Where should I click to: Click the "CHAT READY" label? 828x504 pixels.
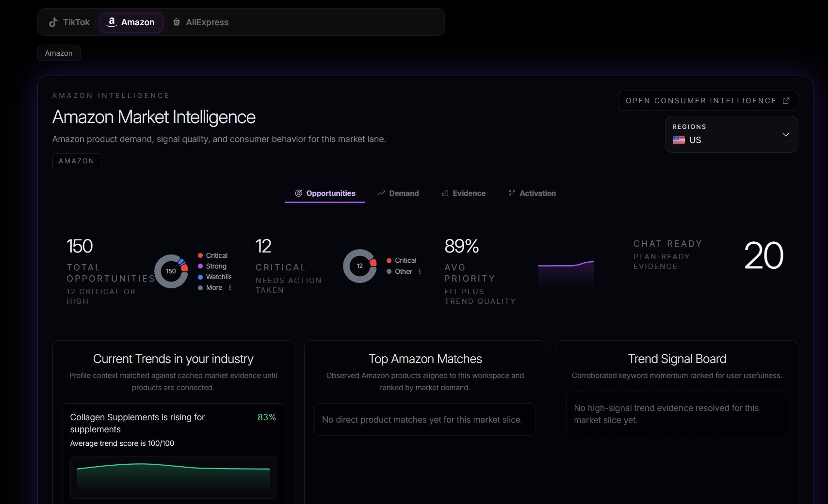[x=668, y=244]
